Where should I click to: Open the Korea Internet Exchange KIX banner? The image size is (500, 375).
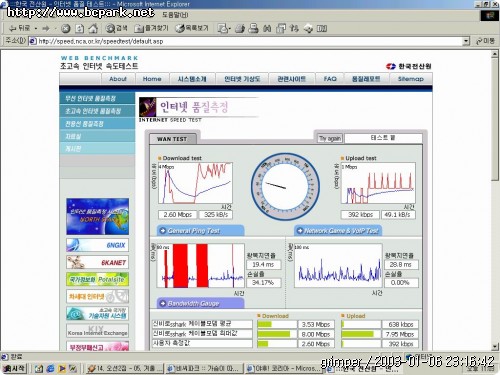(97, 331)
